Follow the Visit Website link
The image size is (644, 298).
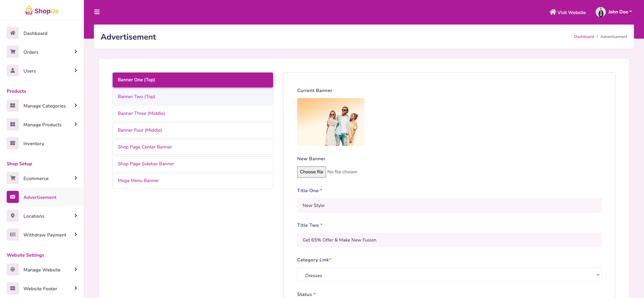tap(568, 12)
